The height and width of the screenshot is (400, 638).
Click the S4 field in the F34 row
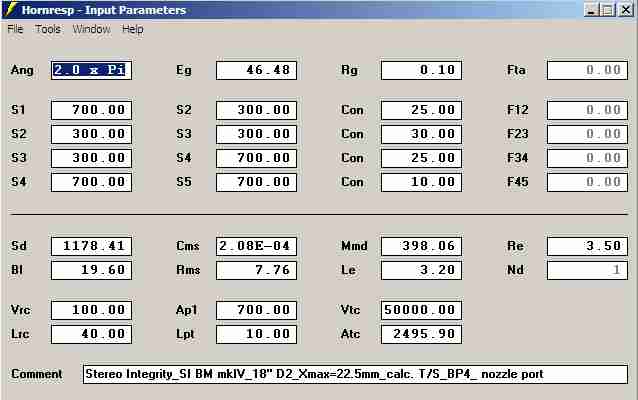pyautogui.click(x=256, y=158)
